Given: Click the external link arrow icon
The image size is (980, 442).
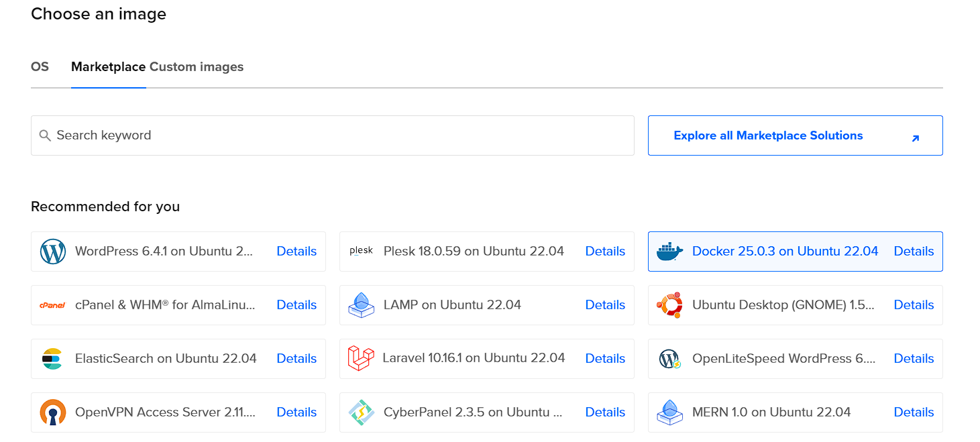Looking at the screenshot, I should pyautogui.click(x=916, y=138).
